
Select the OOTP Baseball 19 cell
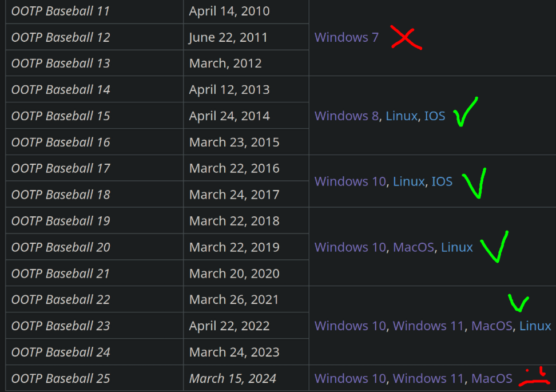[95, 221]
